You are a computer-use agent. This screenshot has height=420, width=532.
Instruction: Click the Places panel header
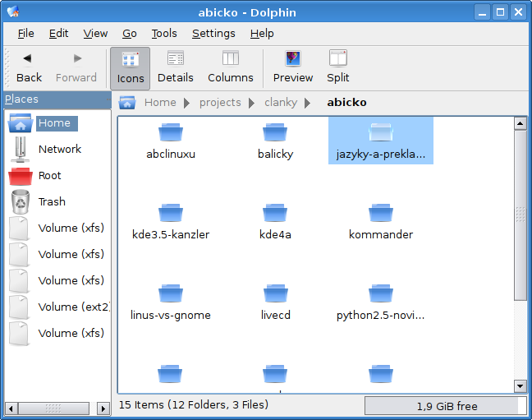pos(57,99)
